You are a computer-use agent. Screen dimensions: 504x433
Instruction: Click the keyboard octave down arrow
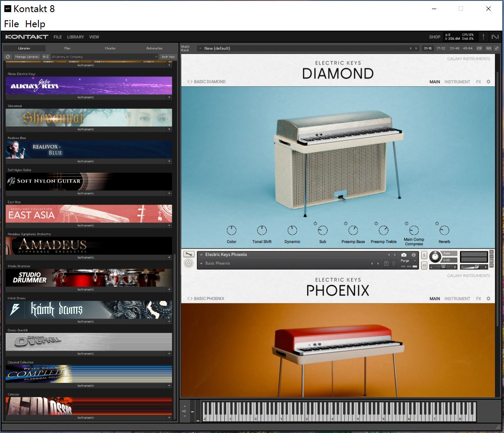pos(185,416)
